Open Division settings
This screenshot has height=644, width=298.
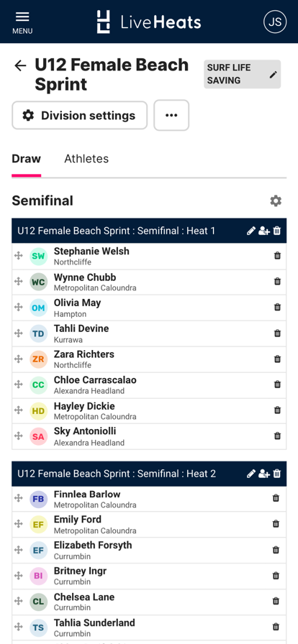[79, 116]
